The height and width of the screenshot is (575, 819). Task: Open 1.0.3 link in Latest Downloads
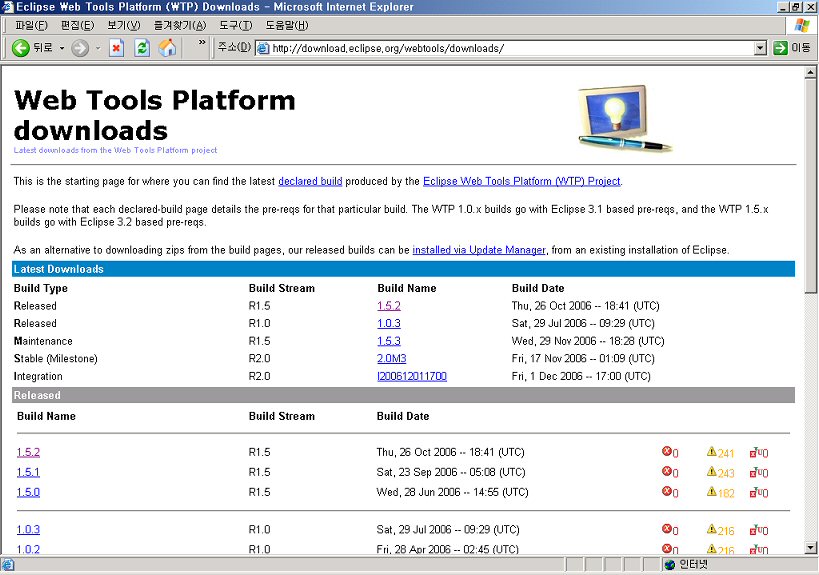[389, 324]
